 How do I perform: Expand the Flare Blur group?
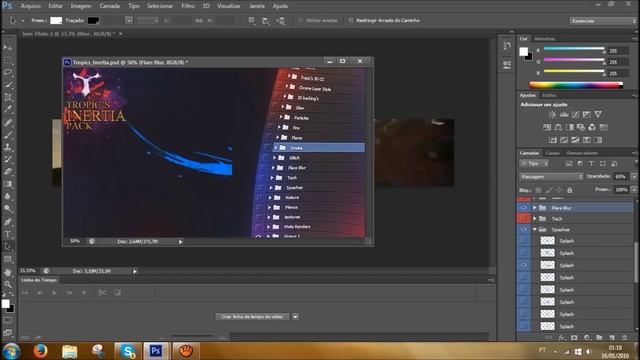click(x=535, y=208)
